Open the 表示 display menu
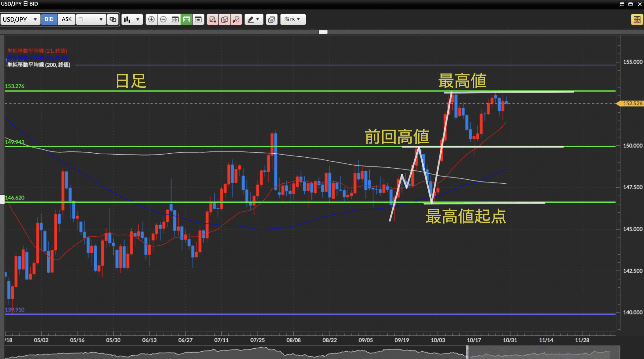 (x=293, y=19)
